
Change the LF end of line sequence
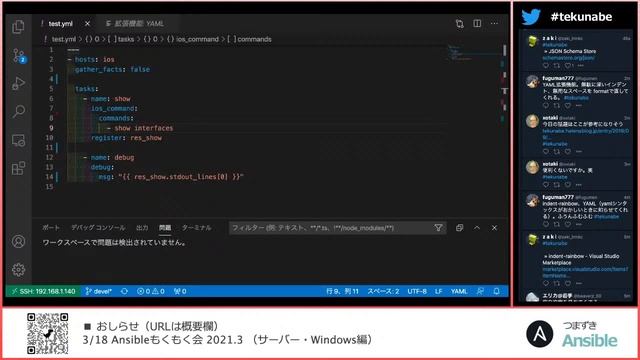tap(438, 291)
